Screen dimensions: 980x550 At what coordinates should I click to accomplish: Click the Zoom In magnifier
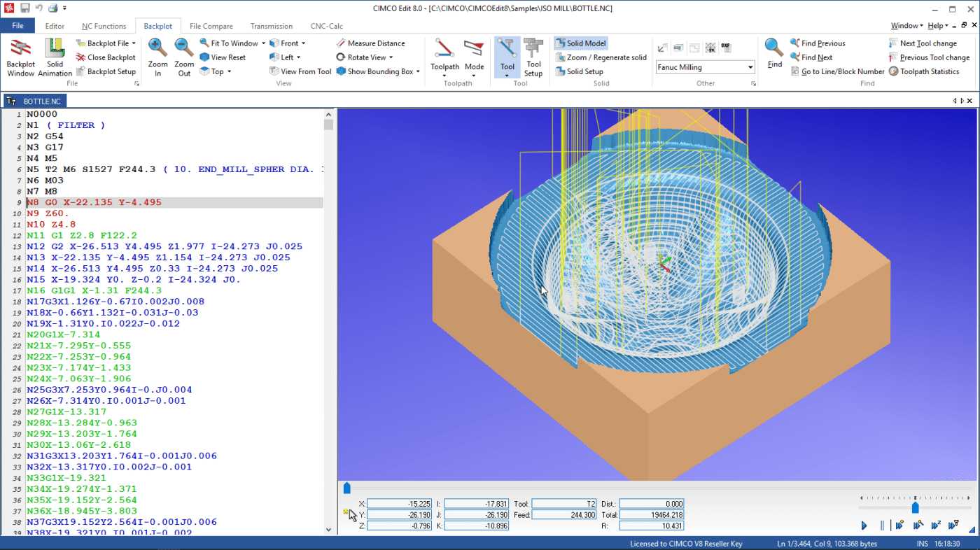pos(157,56)
